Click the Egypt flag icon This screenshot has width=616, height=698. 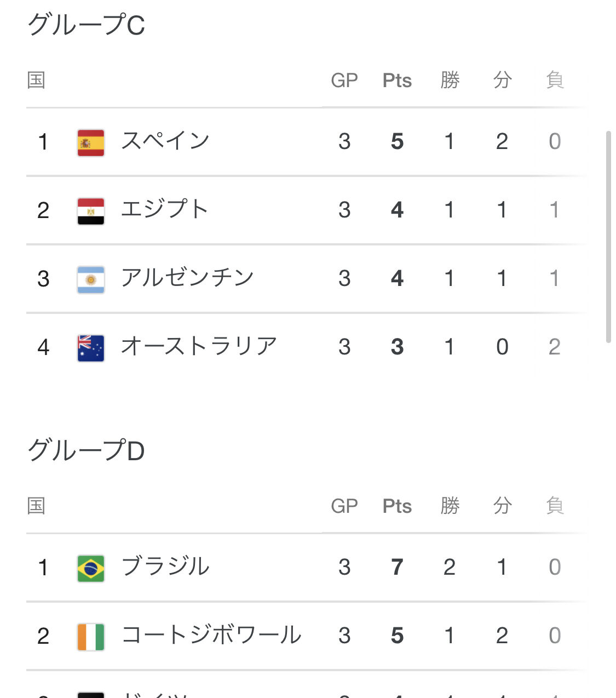coord(91,211)
